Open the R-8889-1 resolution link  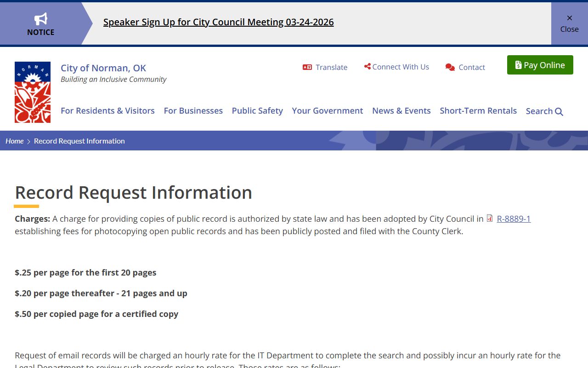[x=514, y=219]
